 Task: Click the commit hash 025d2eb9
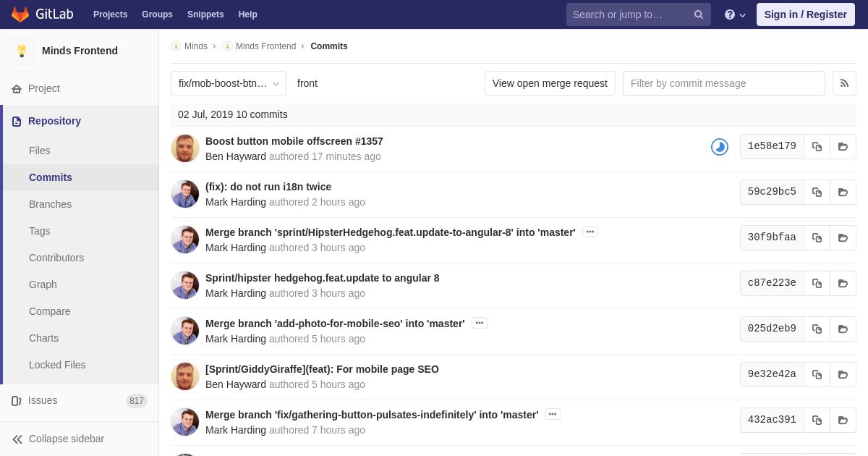pyautogui.click(x=772, y=329)
